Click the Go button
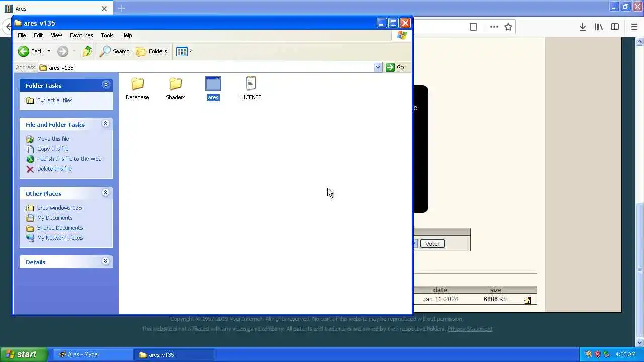 point(395,67)
